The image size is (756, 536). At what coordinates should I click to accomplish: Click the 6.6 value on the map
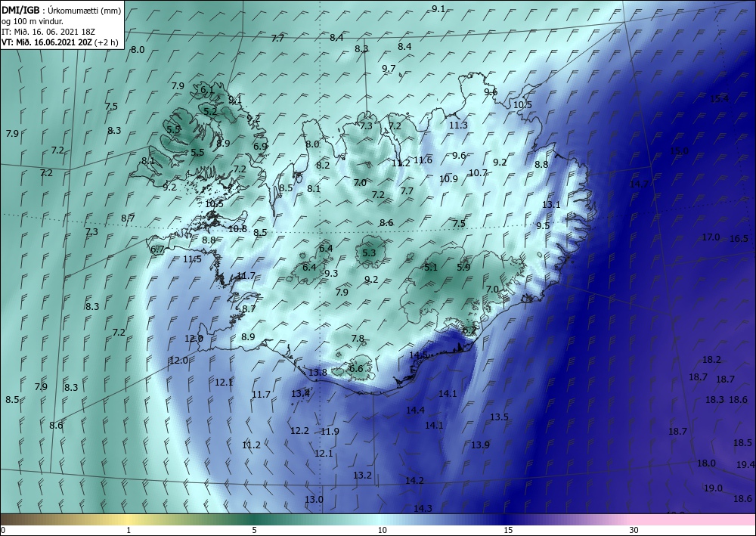pyautogui.click(x=356, y=369)
